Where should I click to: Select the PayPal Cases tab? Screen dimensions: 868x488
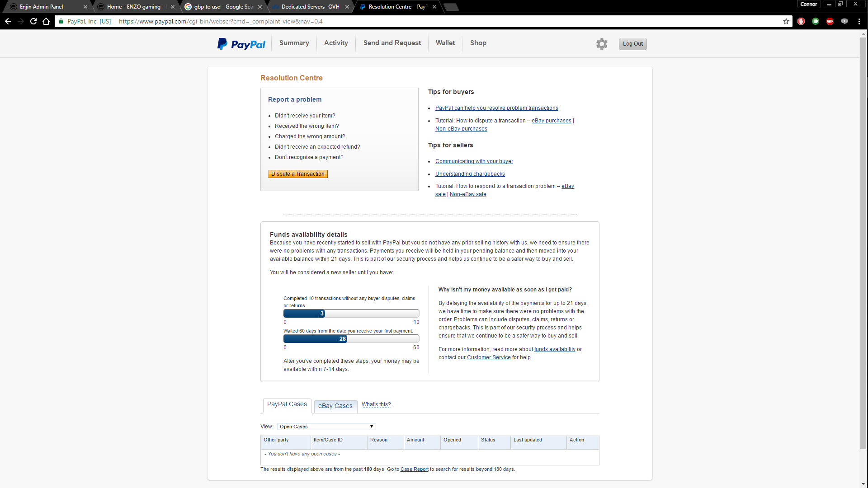coord(287,405)
